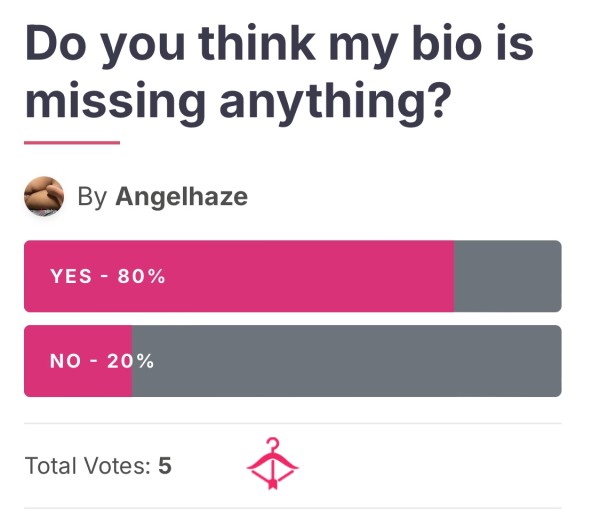Click the YES label text
The width and height of the screenshot is (600, 518).
(71, 276)
